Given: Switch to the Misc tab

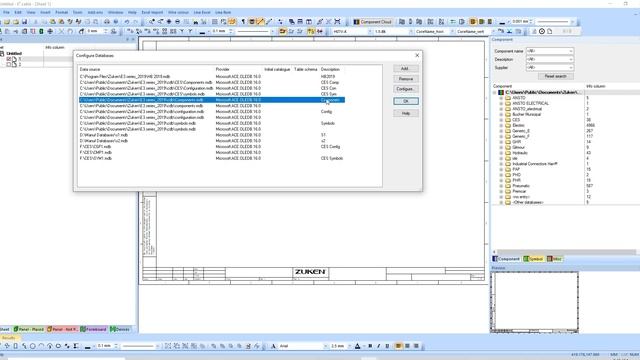Looking at the screenshot, I should [x=554, y=259].
